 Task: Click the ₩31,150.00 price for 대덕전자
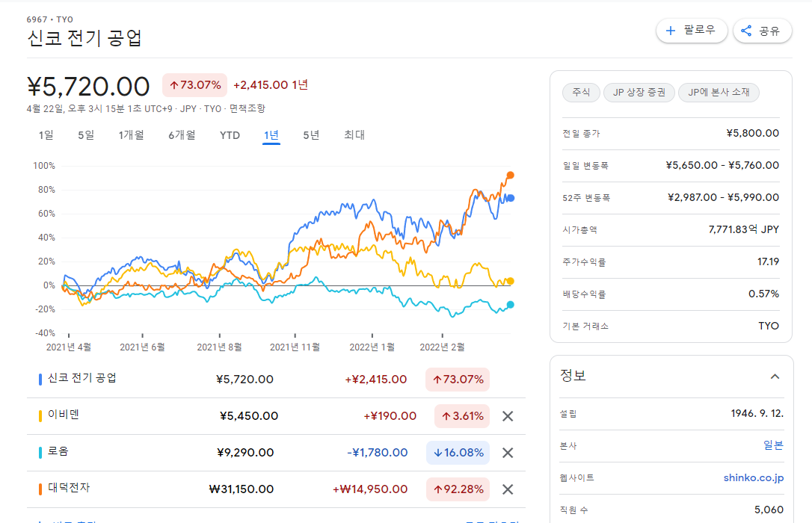[242, 489]
